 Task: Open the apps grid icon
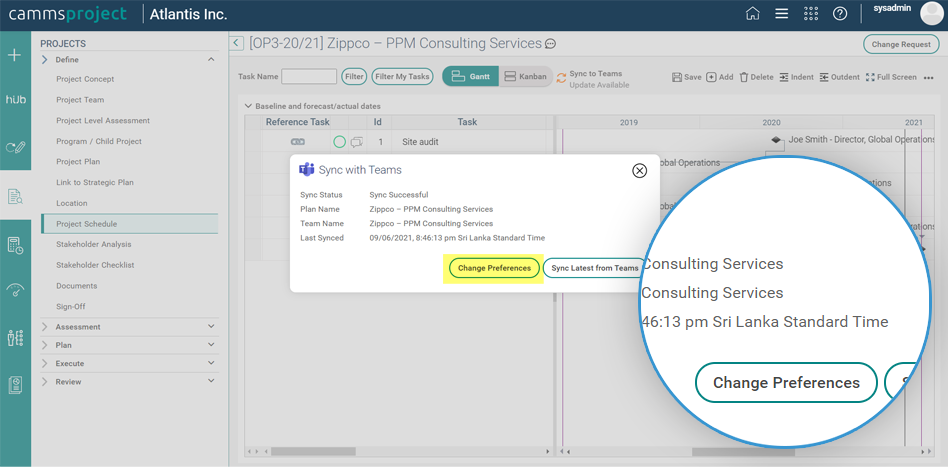[811, 13]
